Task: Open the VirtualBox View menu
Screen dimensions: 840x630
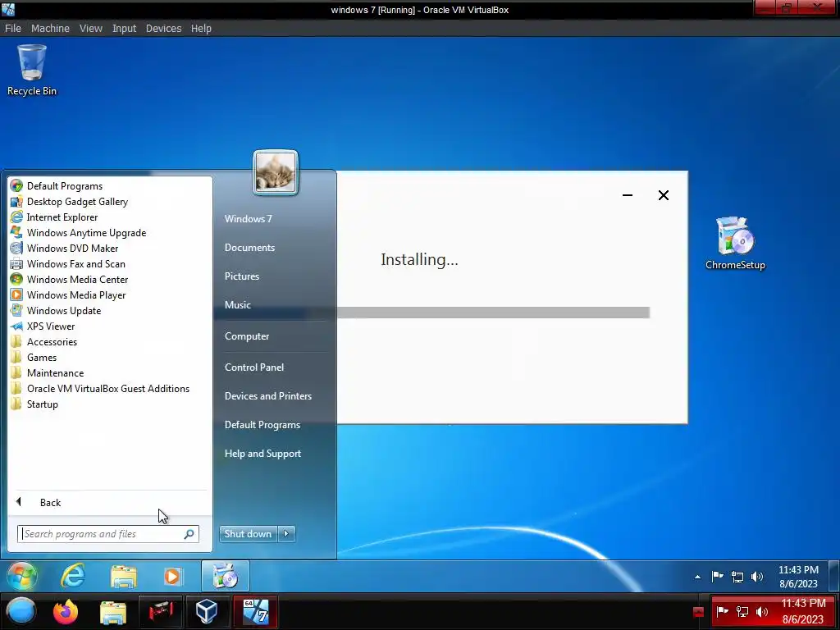Action: (90, 29)
